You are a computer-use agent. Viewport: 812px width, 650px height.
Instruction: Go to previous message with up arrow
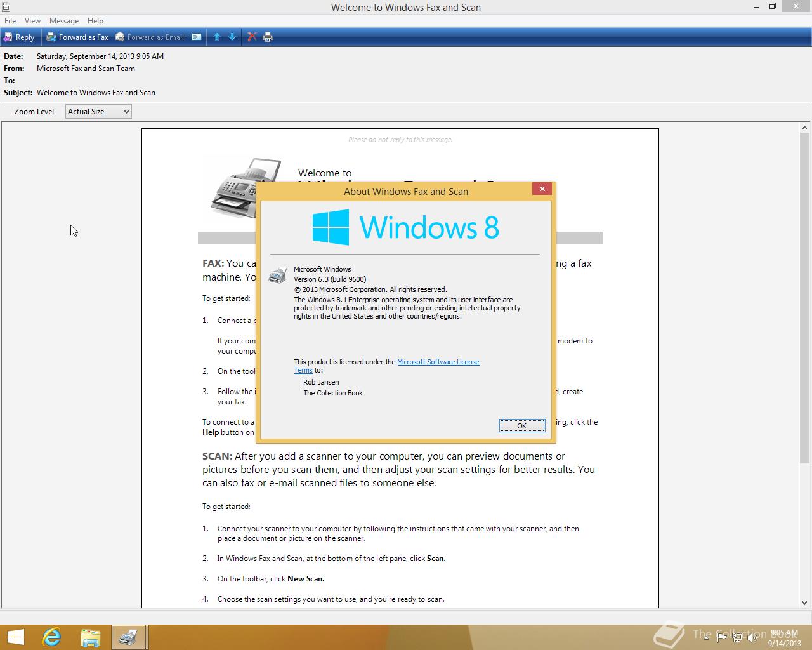[217, 37]
